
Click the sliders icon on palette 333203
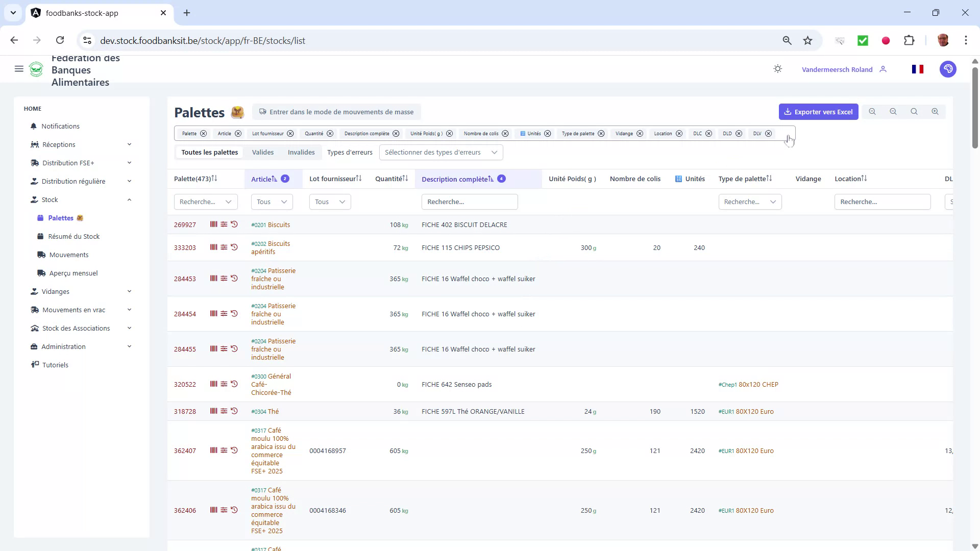click(x=224, y=247)
